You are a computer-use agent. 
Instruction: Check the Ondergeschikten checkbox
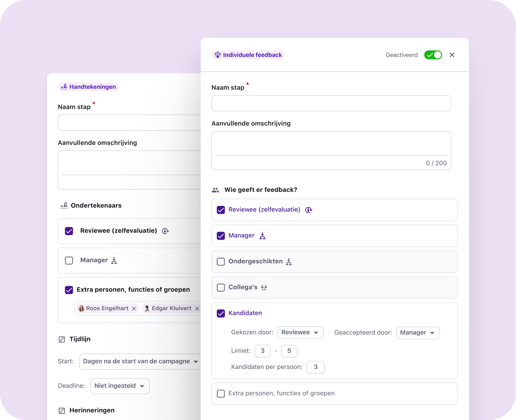click(x=221, y=261)
